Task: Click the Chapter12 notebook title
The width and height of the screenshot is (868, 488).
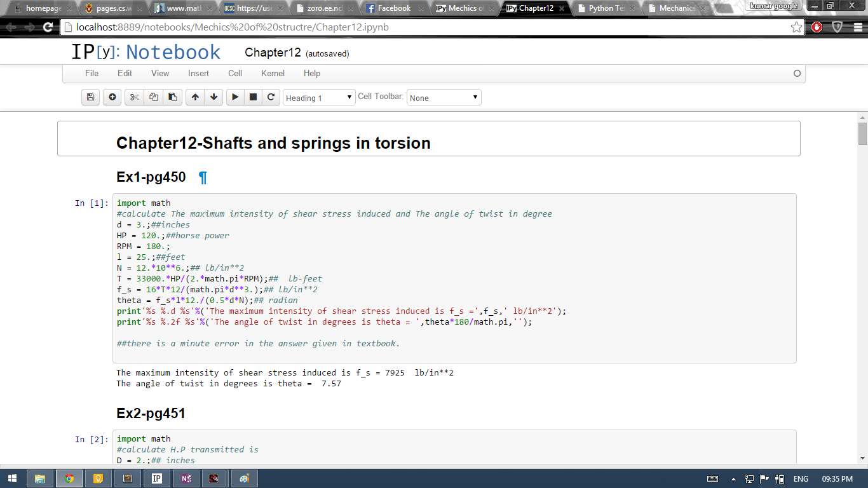Action: click(273, 53)
